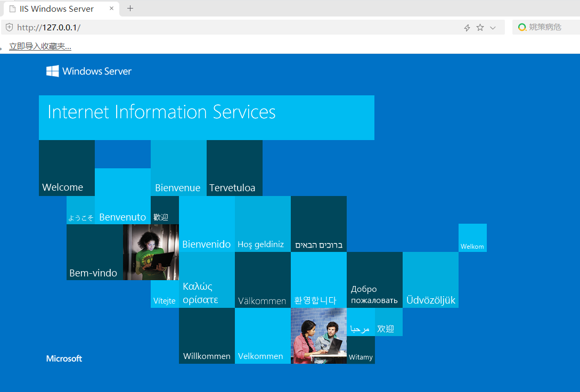
Task: Click the 환영합니다 tile
Action: point(319,280)
